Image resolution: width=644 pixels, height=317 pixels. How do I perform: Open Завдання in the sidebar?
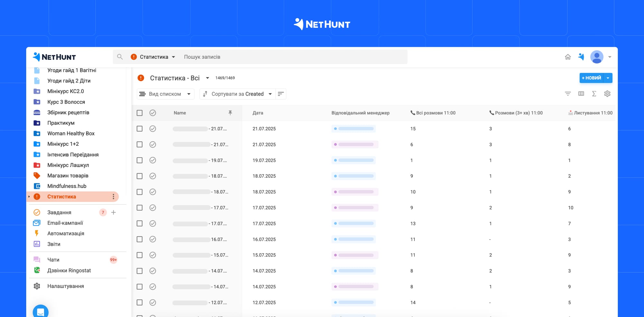pyautogui.click(x=59, y=212)
